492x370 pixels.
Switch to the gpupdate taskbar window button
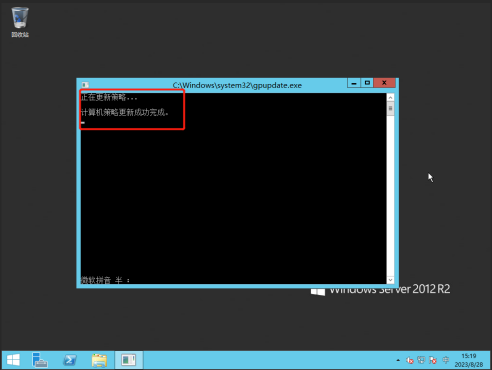click(129, 360)
